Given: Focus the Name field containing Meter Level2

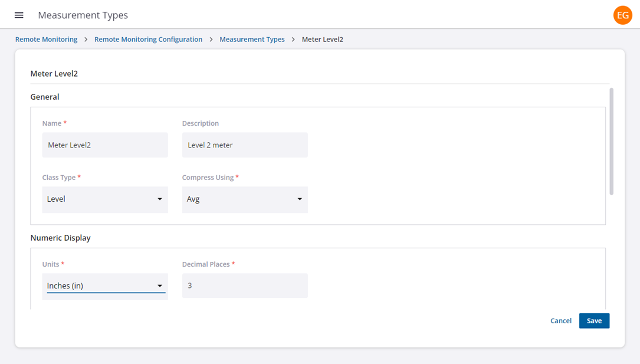Looking at the screenshot, I should pyautogui.click(x=105, y=145).
